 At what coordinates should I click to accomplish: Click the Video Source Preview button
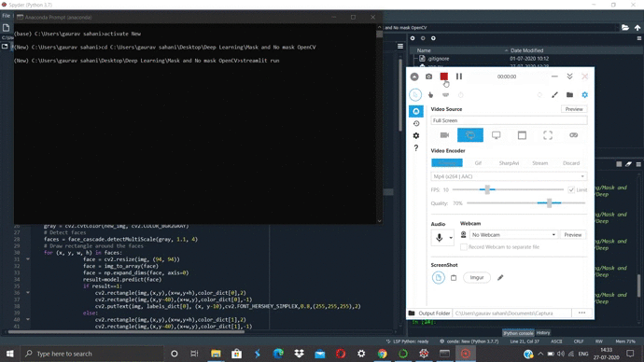click(x=574, y=109)
